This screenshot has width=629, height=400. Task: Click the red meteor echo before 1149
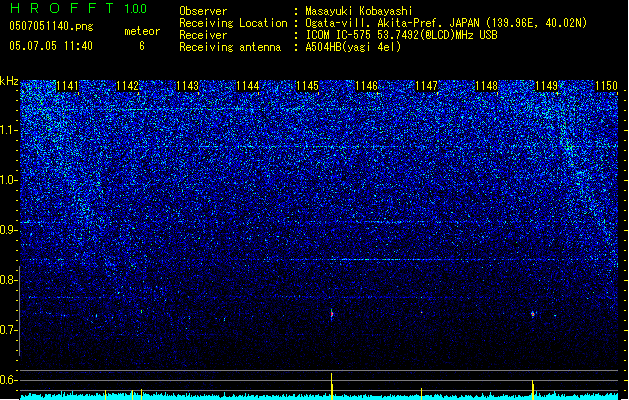[533, 314]
